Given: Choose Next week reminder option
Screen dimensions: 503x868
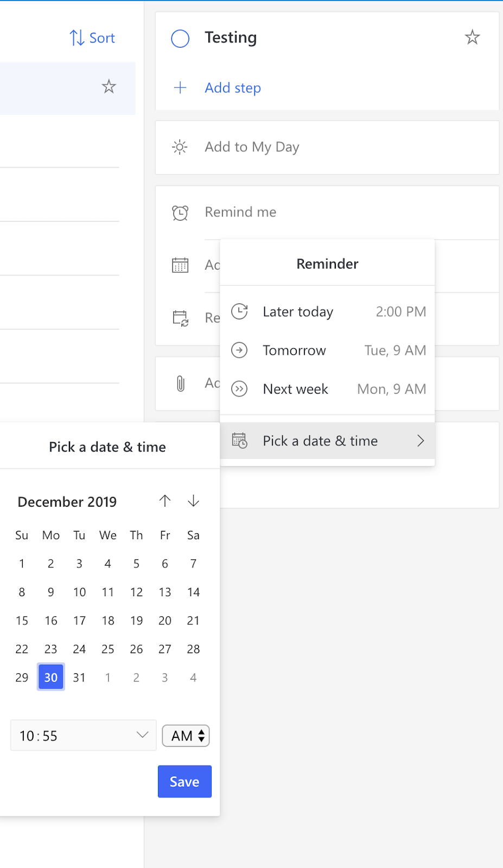Looking at the screenshot, I should (x=327, y=389).
